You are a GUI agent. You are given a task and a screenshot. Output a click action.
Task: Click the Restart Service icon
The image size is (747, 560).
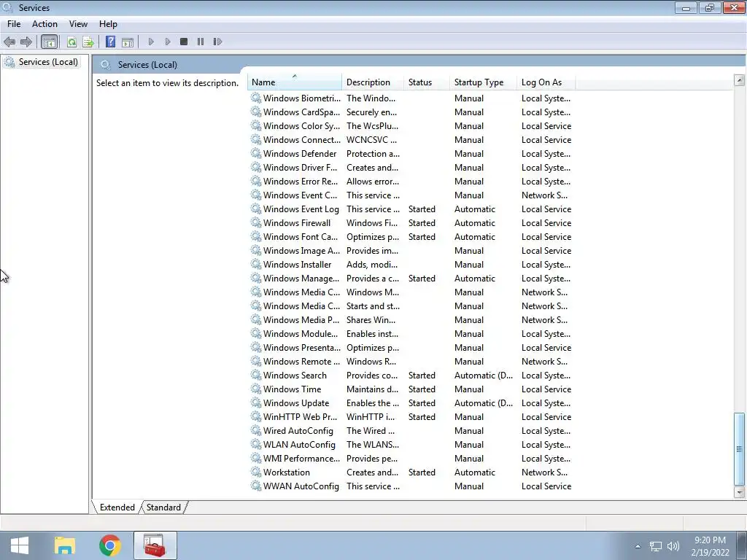[x=217, y=42]
